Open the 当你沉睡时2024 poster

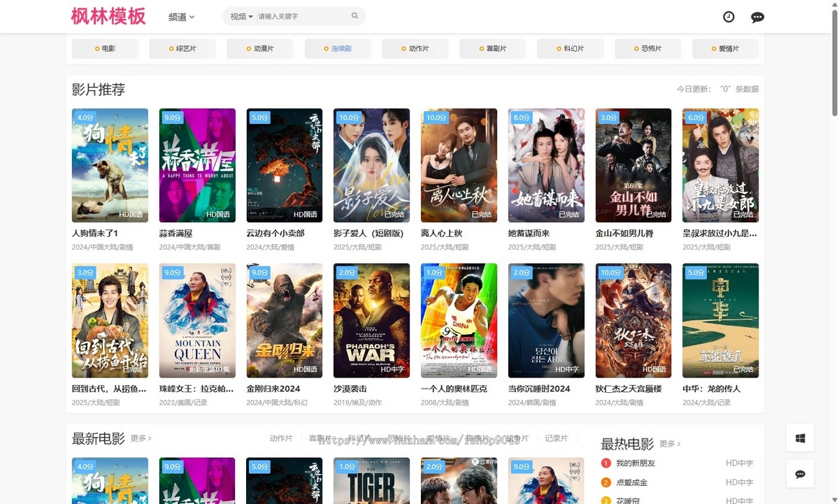pyautogui.click(x=546, y=320)
